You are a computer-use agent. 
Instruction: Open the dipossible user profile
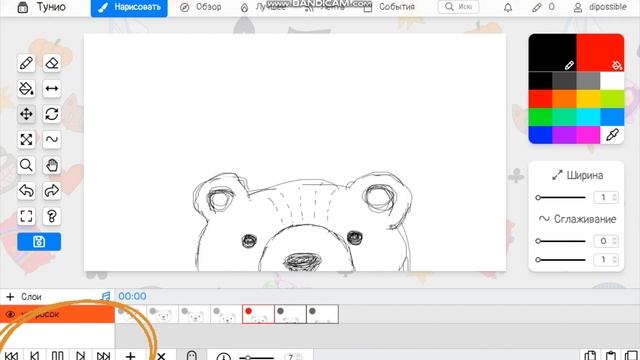[600, 7]
